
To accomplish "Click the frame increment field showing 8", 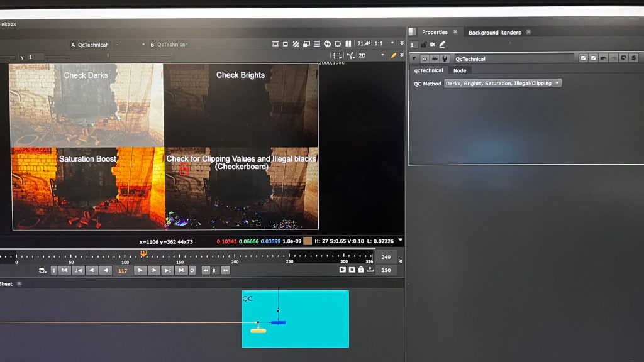I will point(214,270).
